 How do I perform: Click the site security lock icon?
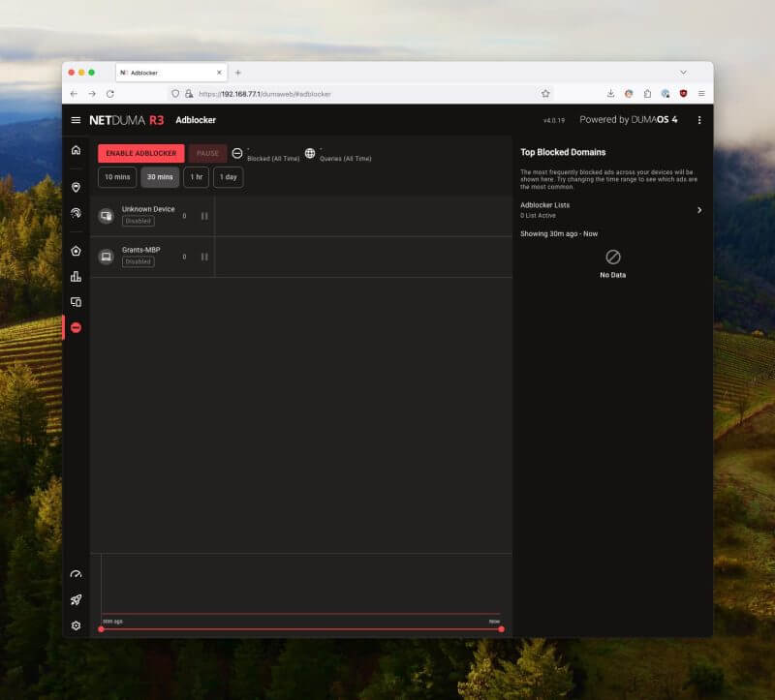coord(189,94)
